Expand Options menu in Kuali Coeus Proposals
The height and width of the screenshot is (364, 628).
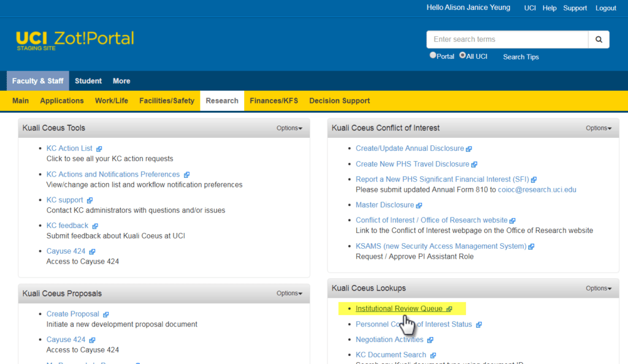289,294
